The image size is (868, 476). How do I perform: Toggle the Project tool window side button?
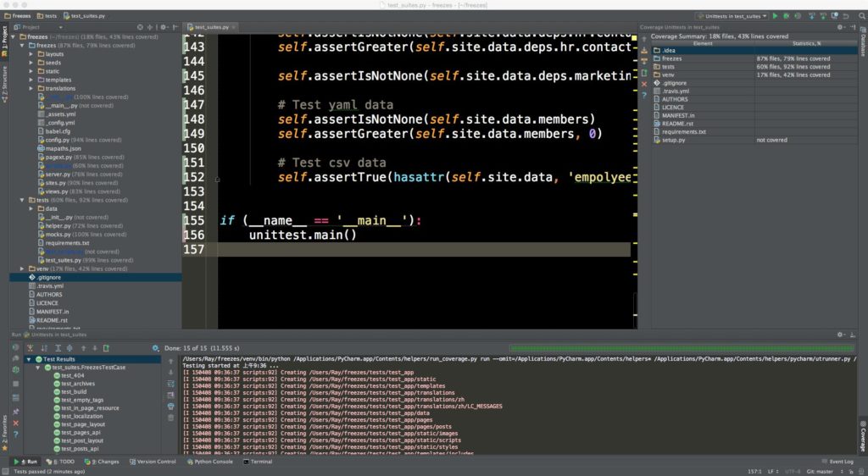(x=4, y=41)
